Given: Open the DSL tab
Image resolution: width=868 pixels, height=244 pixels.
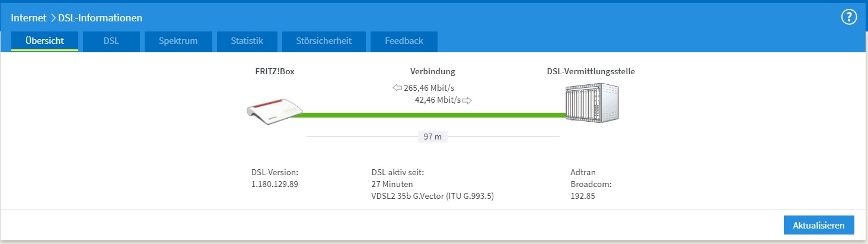Looking at the screenshot, I should (x=111, y=41).
